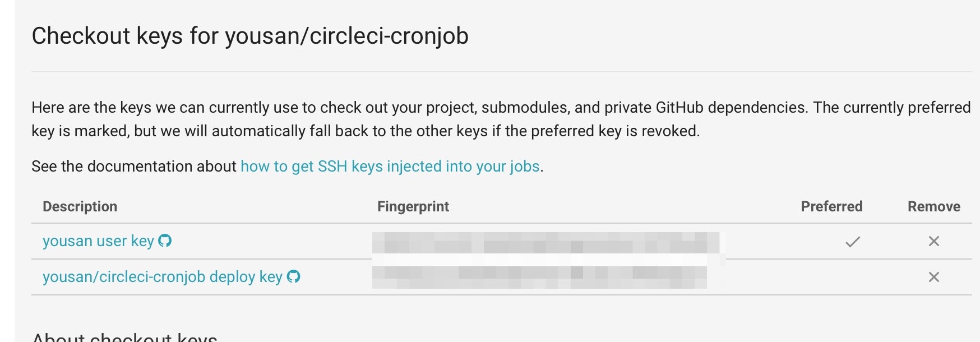Viewport: 980px width, 342px height.
Task: Click the text 'See the documentation about'
Action: pos(133,167)
